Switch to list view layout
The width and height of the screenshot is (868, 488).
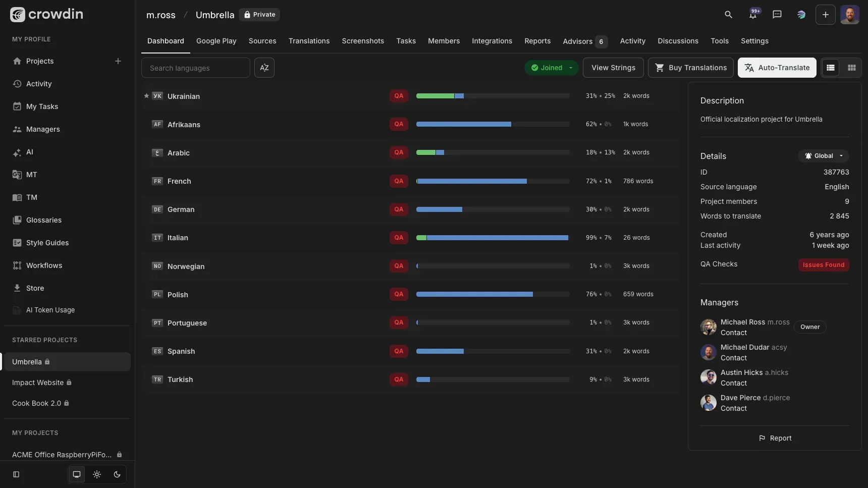click(x=831, y=68)
